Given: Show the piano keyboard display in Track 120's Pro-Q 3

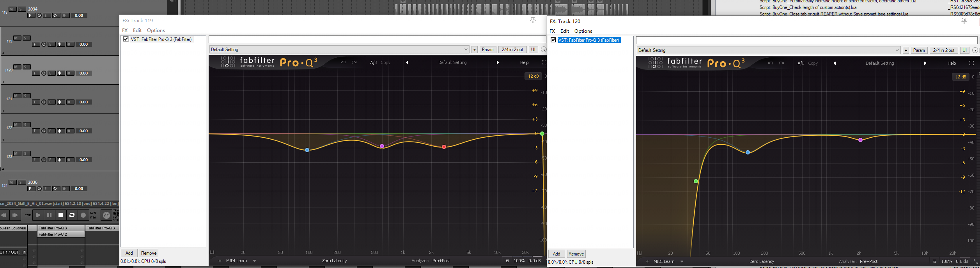Looking at the screenshot, I should [640, 253].
